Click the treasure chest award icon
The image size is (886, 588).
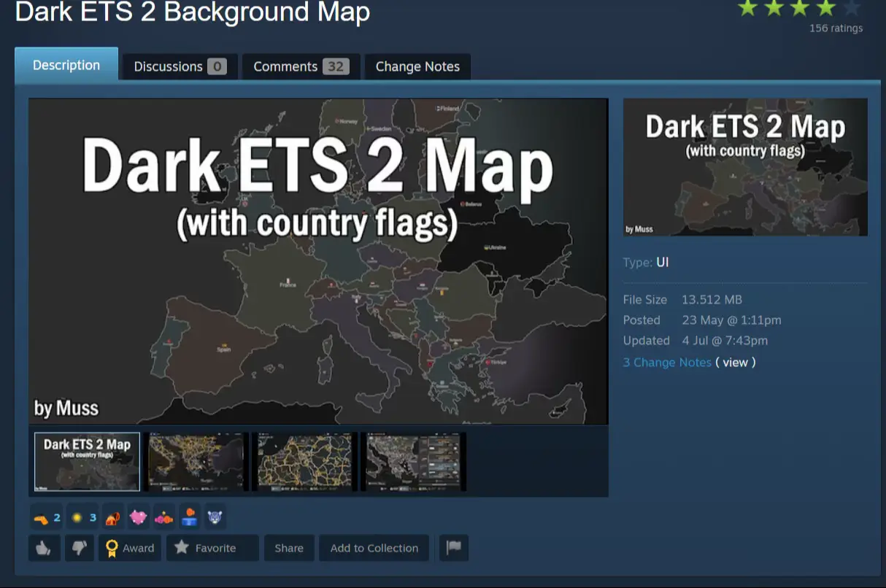coord(113,518)
